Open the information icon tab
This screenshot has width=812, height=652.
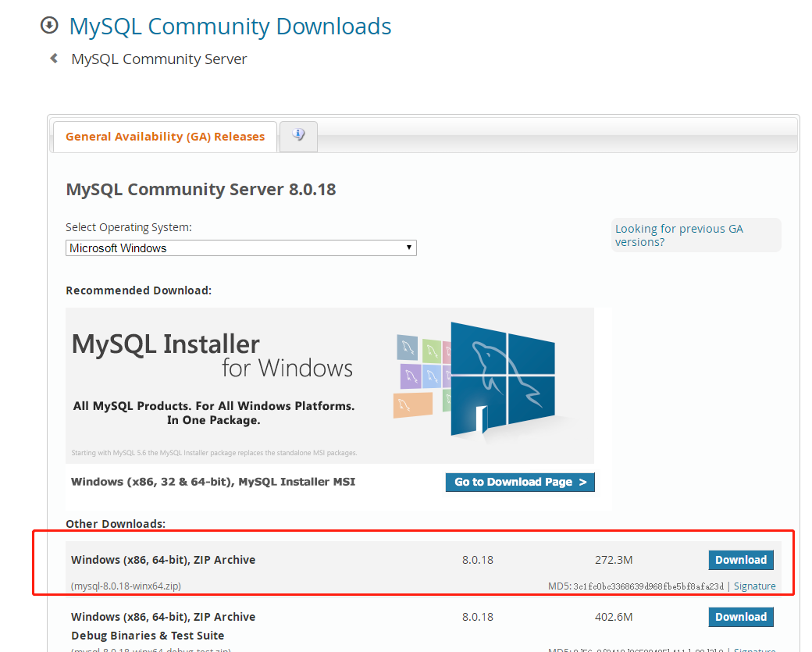pos(298,135)
